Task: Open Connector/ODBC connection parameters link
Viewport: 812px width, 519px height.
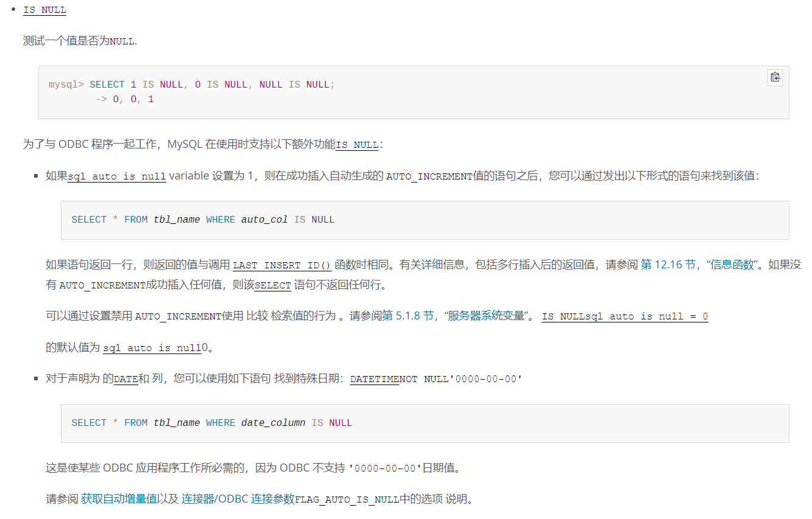Action: coord(238,499)
